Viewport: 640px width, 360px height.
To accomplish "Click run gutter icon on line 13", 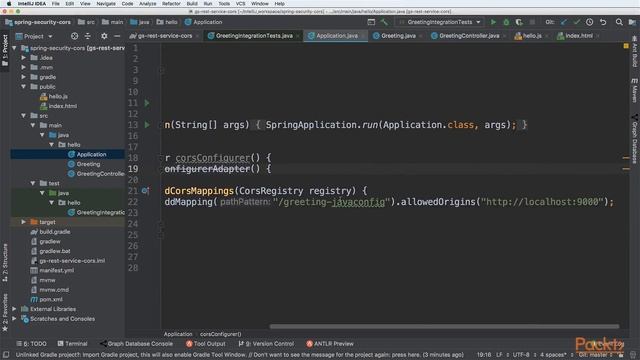I will click(x=147, y=124).
